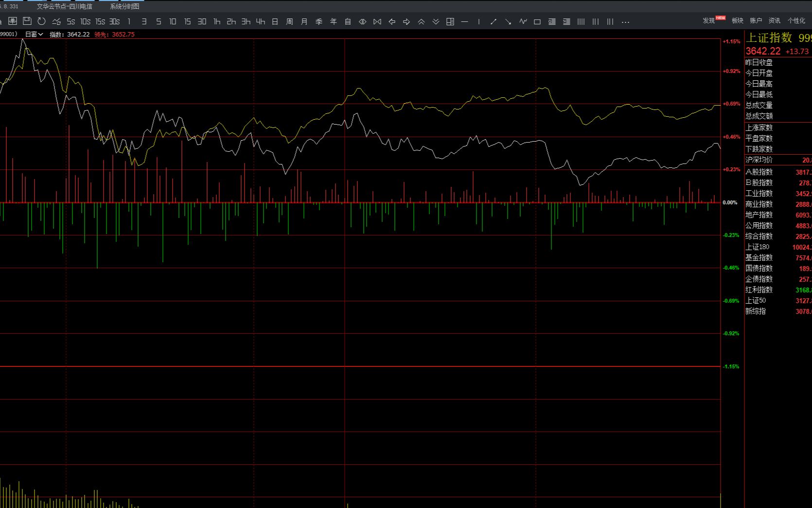
Task: Expand the 日窗 dropdown
Action: pyautogui.click(x=34, y=34)
